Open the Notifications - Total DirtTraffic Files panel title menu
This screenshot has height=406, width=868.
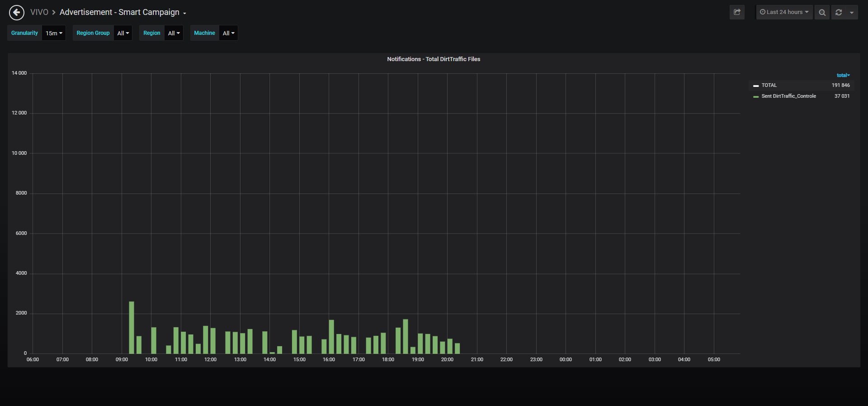[434, 59]
